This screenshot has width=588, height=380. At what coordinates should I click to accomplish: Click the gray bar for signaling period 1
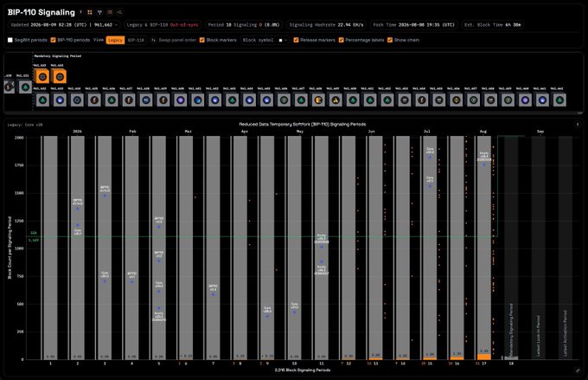click(51, 248)
